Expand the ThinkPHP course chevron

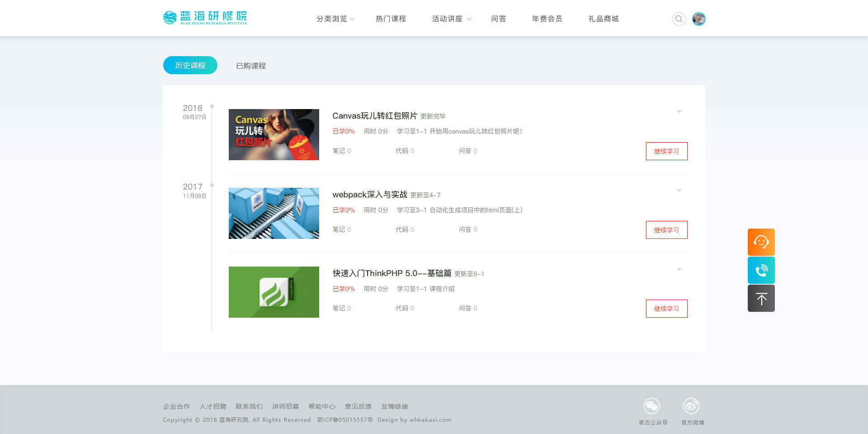(679, 269)
